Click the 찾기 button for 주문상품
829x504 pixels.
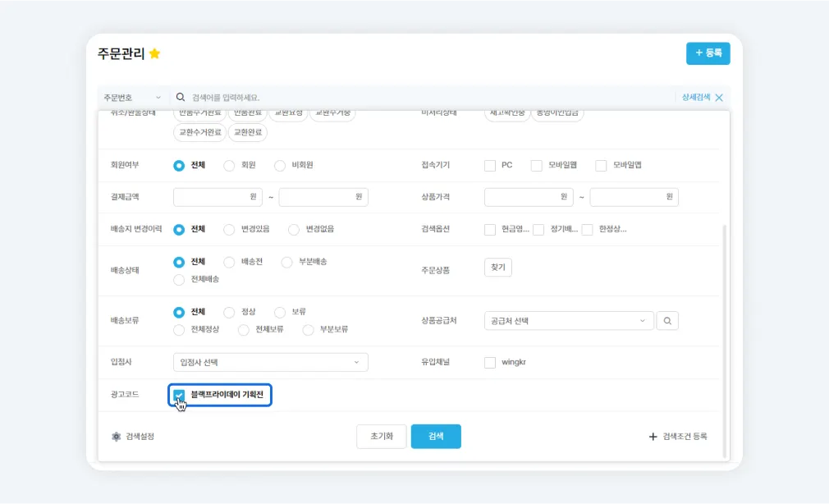coord(498,267)
